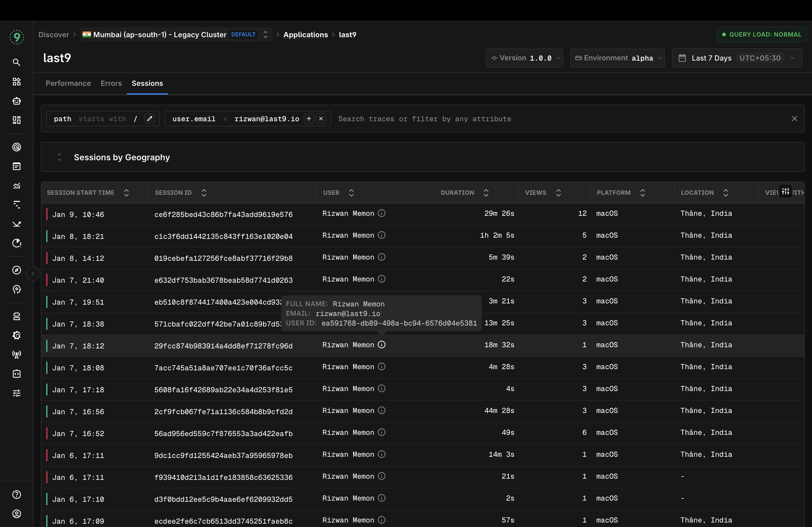
Task: Click the edit pencil on the path filter
Action: pos(150,119)
